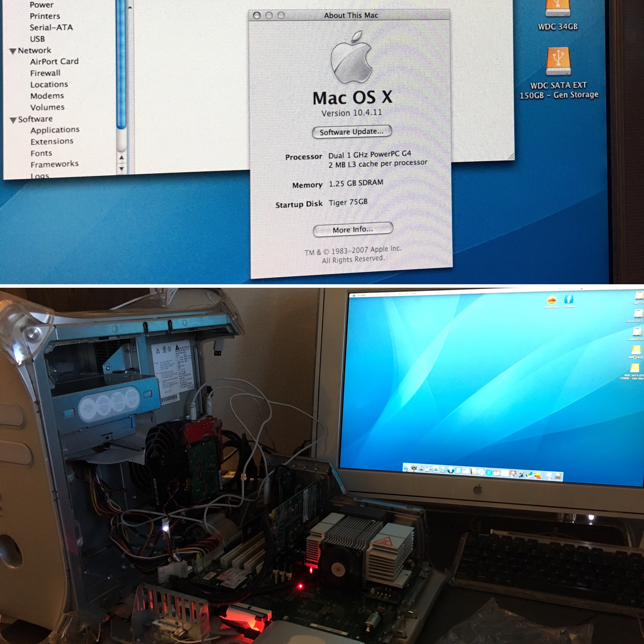Click the 'Dual 1 GHz PowerPC G4' text

tap(370, 155)
